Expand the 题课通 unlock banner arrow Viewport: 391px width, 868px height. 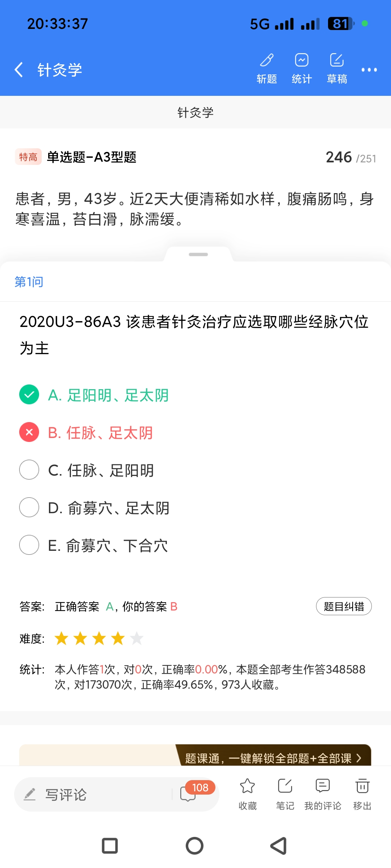[x=358, y=758]
